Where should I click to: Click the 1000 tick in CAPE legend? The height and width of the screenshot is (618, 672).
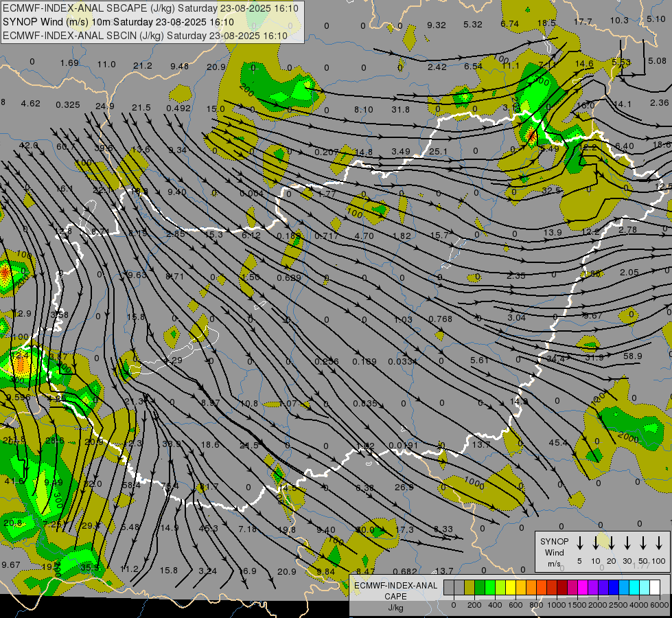point(557,605)
